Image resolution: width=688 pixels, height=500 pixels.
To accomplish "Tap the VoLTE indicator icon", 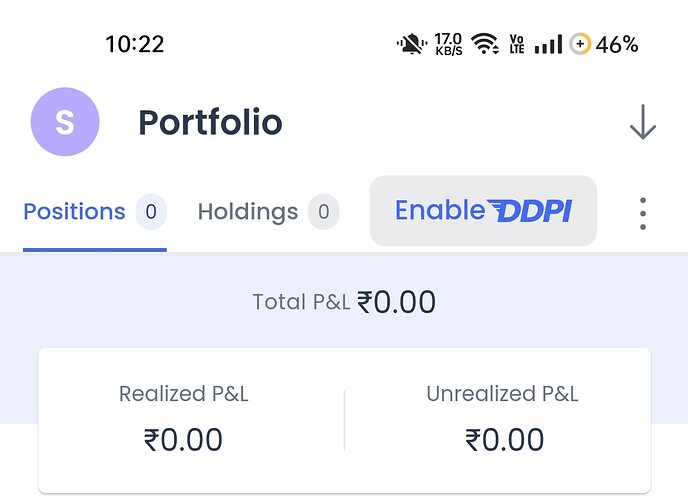I will pyautogui.click(x=517, y=44).
